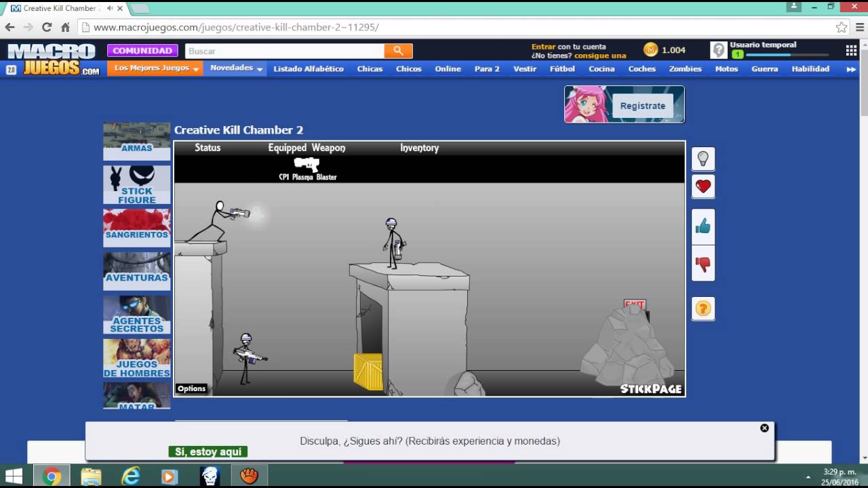This screenshot has width=868, height=488.
Task: Open the Cocina category
Action: click(601, 68)
